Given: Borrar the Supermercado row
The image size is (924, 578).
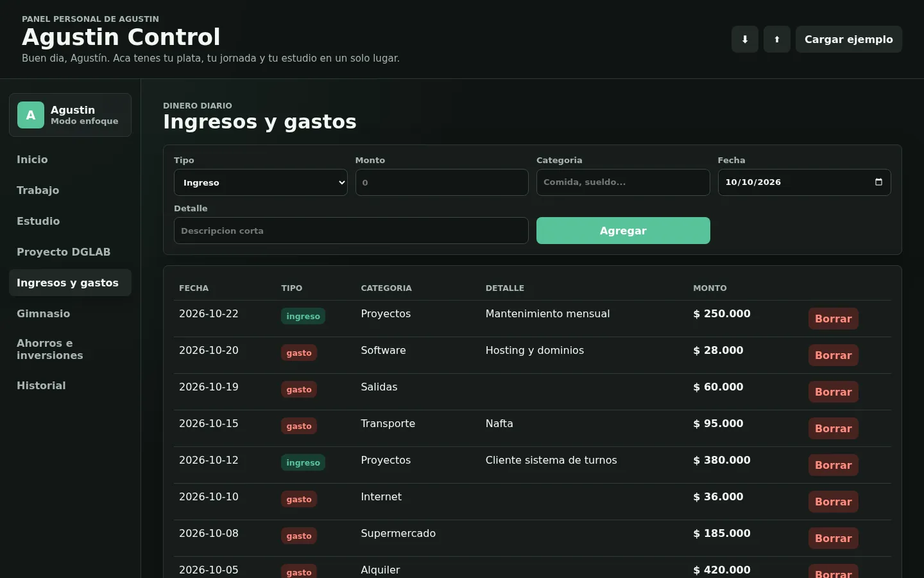Looking at the screenshot, I should coord(833,538).
